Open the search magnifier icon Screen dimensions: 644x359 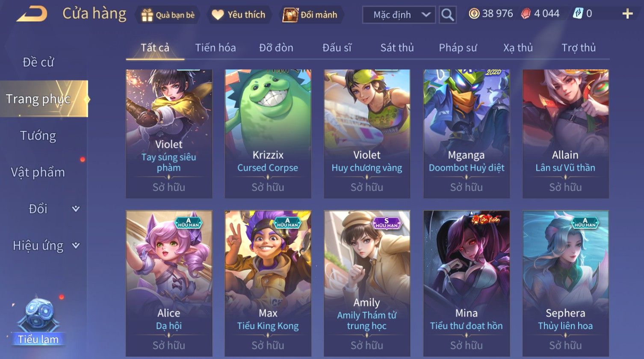tap(448, 15)
